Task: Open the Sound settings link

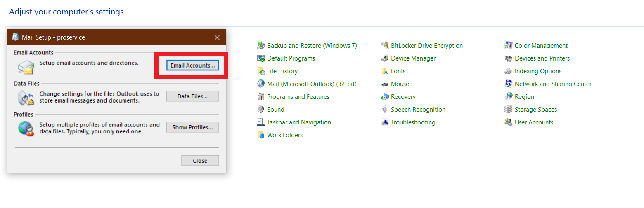Action: (x=276, y=109)
